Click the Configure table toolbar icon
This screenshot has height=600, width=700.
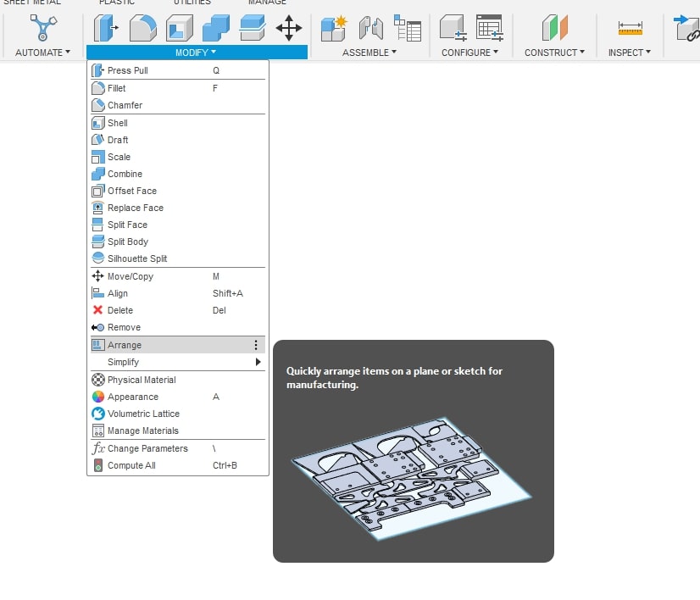coord(489,28)
